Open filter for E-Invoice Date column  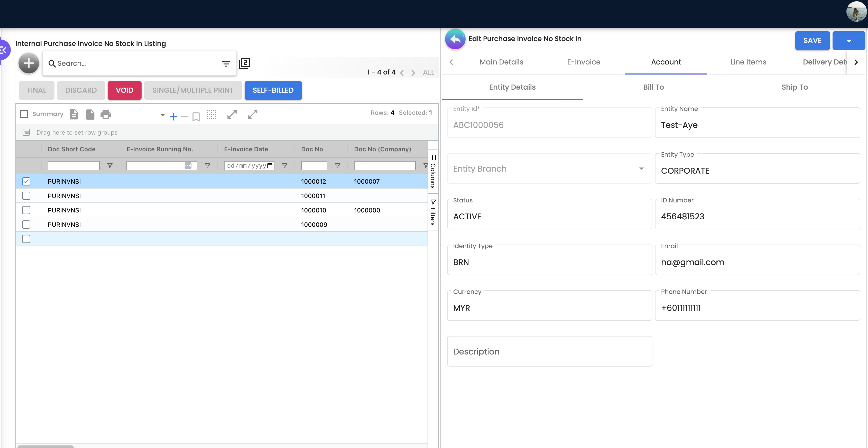[285, 165]
